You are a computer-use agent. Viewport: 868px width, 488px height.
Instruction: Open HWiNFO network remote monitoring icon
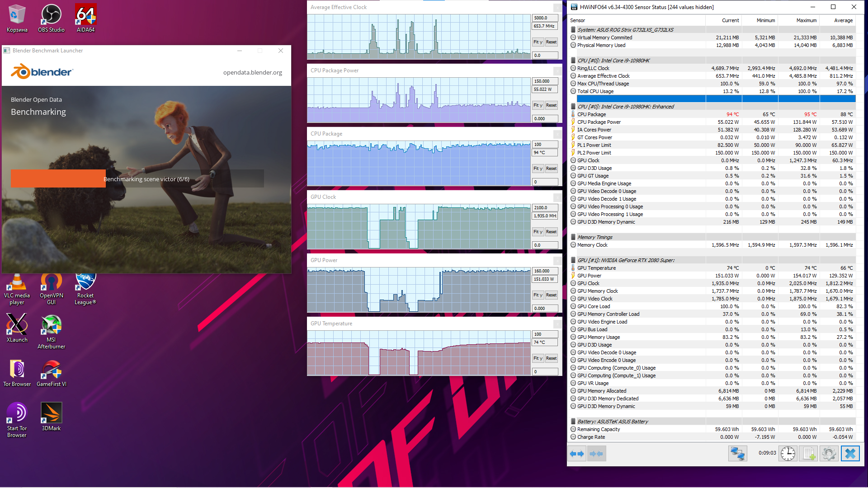pos(737,453)
